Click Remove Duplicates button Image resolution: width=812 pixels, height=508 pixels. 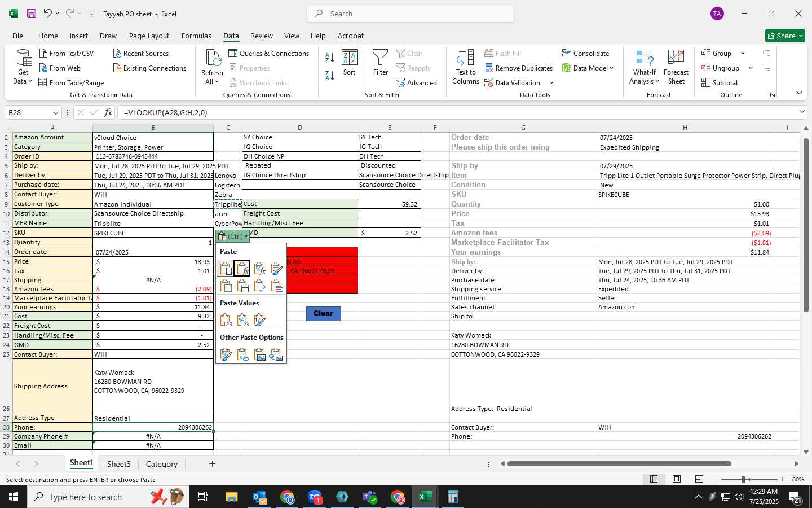518,68
